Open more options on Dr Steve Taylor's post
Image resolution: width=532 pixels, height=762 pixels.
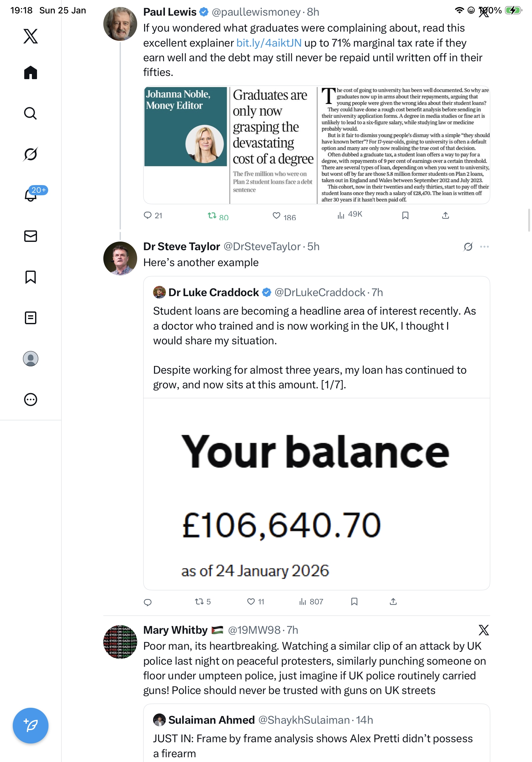point(484,247)
